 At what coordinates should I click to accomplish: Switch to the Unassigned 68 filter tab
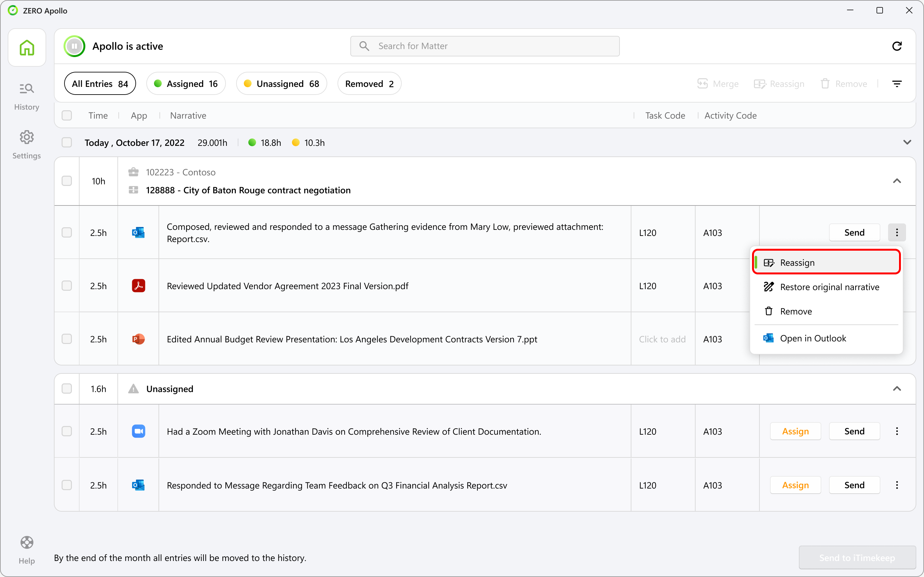tap(281, 83)
